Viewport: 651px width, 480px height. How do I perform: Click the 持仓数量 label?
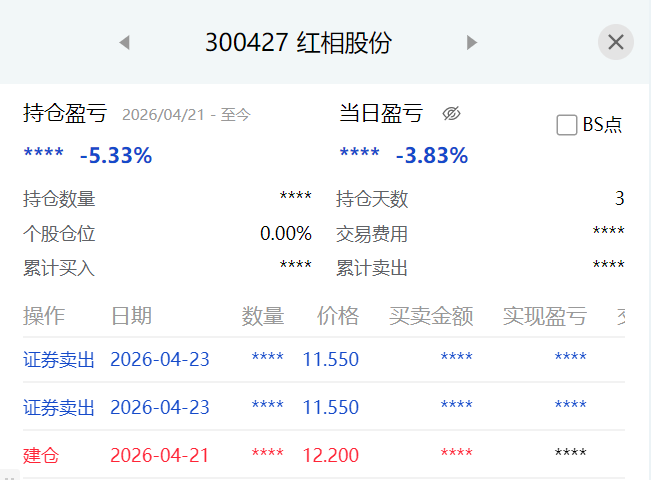click(59, 198)
